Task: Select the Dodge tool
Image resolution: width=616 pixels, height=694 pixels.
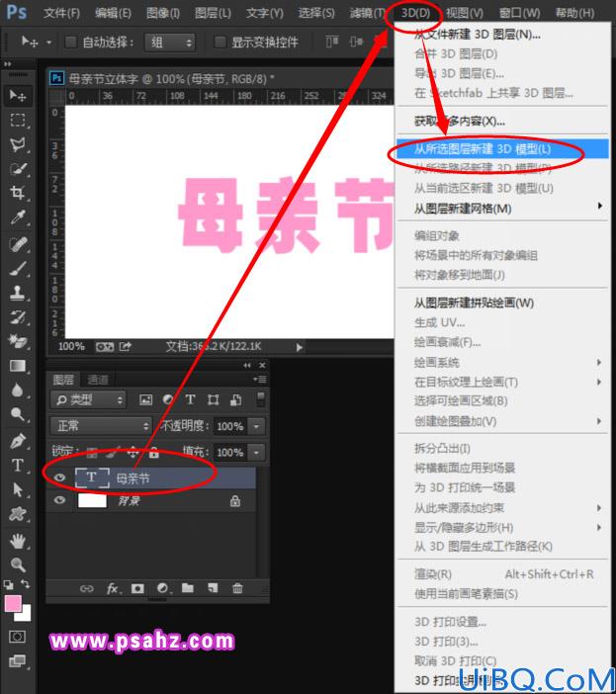Action: coord(18,414)
